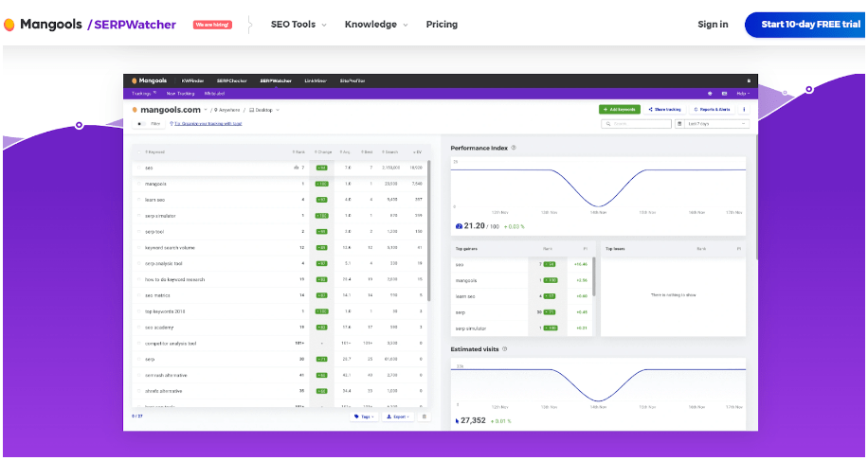The width and height of the screenshot is (868, 461).
Task: Click the Estimated visits help question icon
Action: click(x=504, y=349)
